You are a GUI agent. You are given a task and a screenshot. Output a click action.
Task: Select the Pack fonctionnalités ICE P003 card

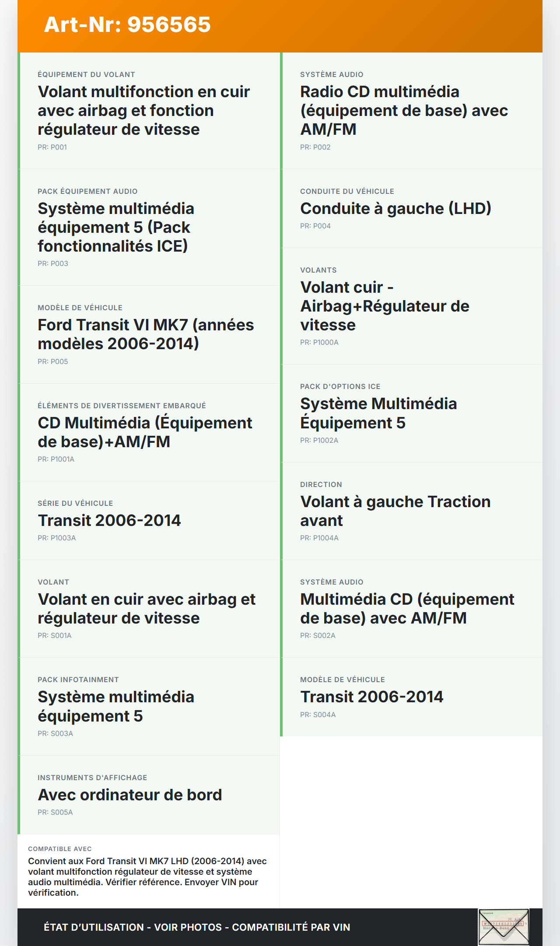click(149, 228)
